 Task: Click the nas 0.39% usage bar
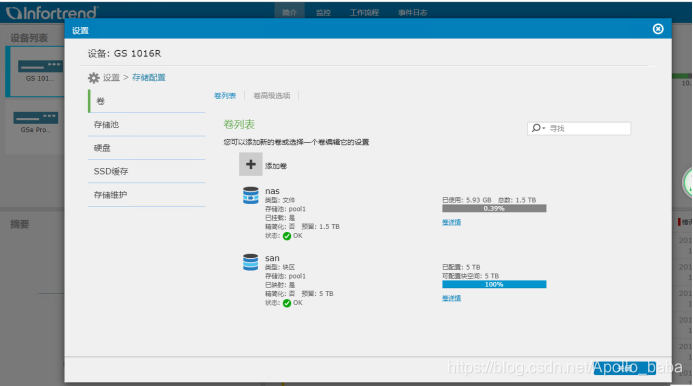pos(494,208)
